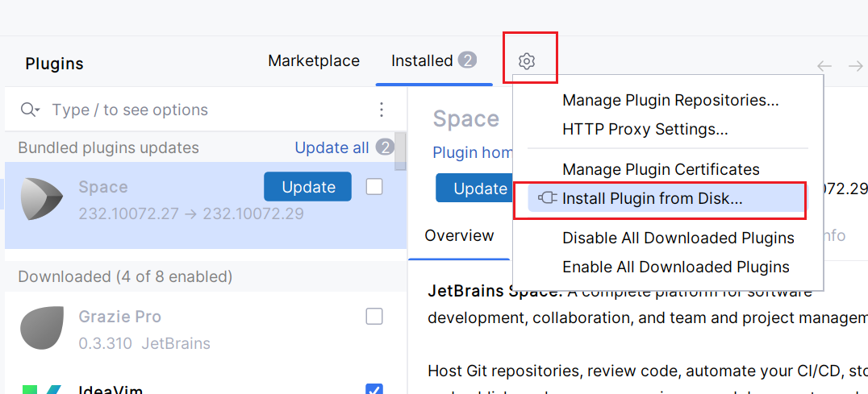The image size is (868, 394).
Task: Open the Overview tab of Space plugin
Action: [459, 235]
